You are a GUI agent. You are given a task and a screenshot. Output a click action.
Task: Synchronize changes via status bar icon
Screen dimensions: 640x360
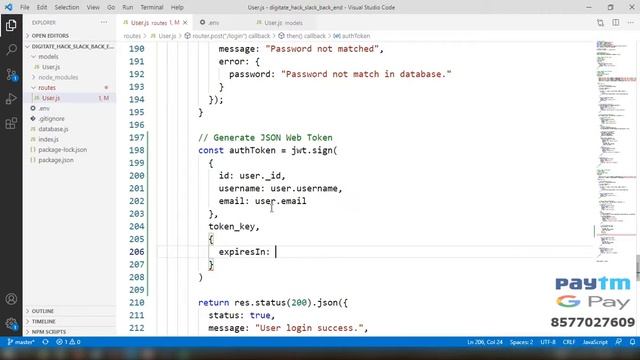(45, 342)
